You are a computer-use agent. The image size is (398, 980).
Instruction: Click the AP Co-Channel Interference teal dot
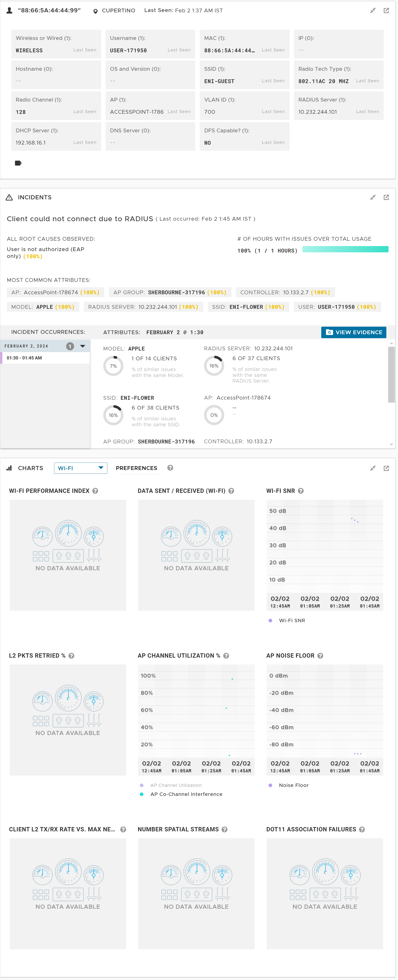(142, 794)
